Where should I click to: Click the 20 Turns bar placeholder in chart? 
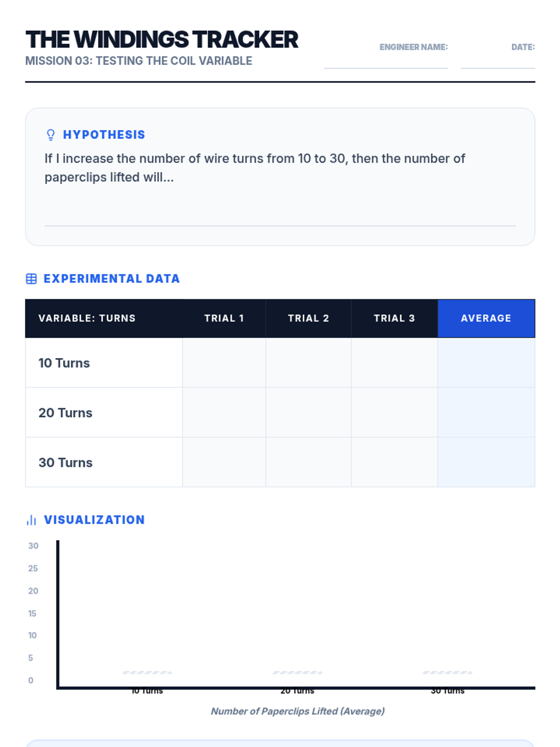pos(297,673)
